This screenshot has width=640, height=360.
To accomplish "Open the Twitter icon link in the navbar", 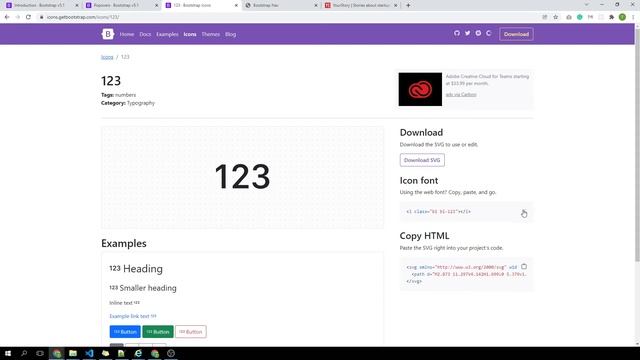I will tap(467, 33).
